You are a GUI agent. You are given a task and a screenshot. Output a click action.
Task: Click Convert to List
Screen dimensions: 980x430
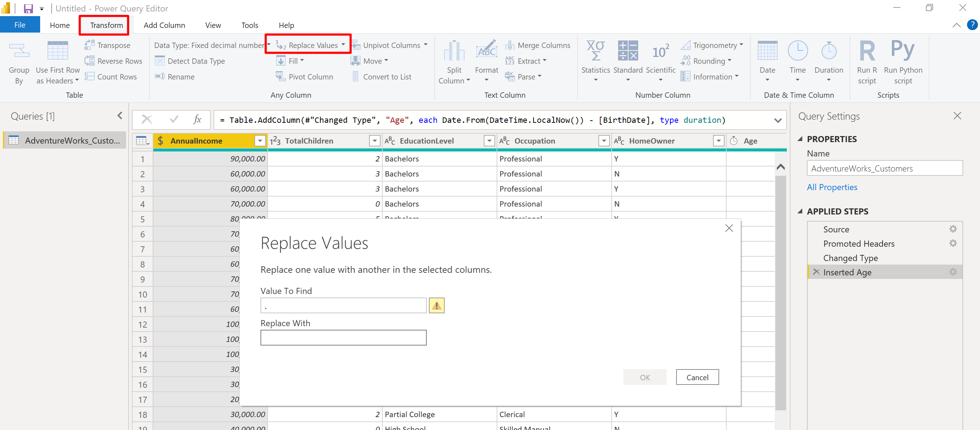pos(382,76)
